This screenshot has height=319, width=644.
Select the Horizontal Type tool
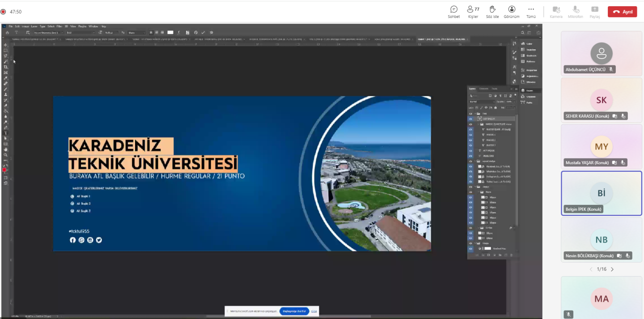(x=5, y=133)
